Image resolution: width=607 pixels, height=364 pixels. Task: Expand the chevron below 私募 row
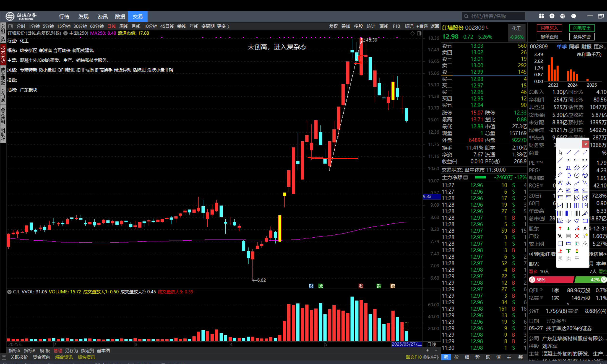pos(568,304)
